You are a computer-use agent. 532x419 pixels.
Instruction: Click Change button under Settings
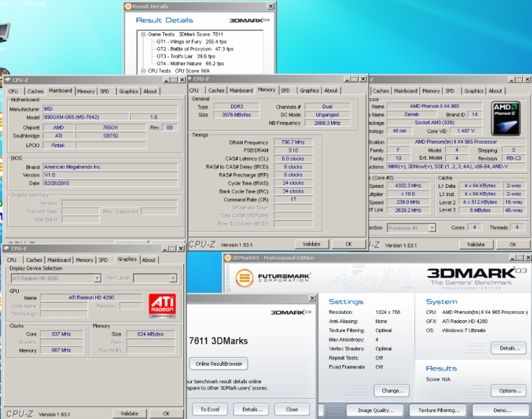pos(391,390)
